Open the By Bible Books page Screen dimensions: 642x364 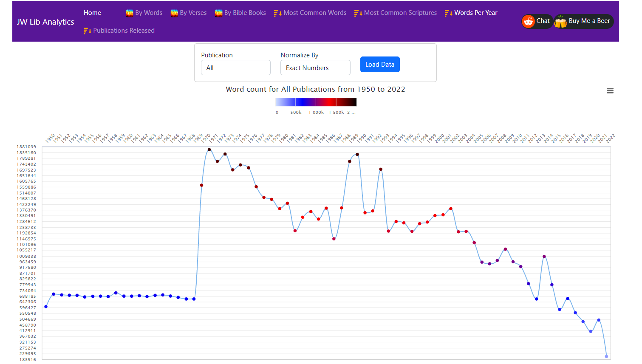240,13
